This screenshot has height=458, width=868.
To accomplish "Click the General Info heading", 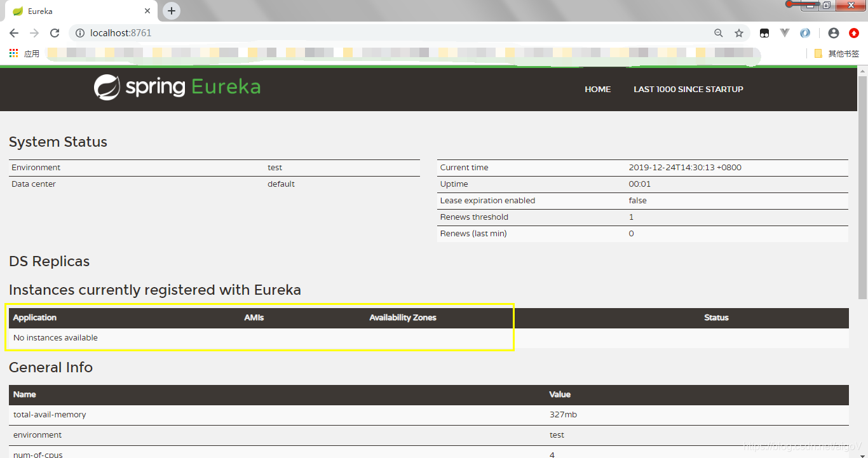I will pyautogui.click(x=51, y=368).
